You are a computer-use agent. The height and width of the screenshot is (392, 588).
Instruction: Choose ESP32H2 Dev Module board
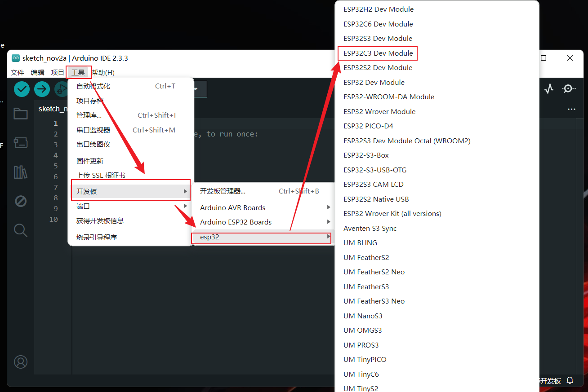(379, 9)
